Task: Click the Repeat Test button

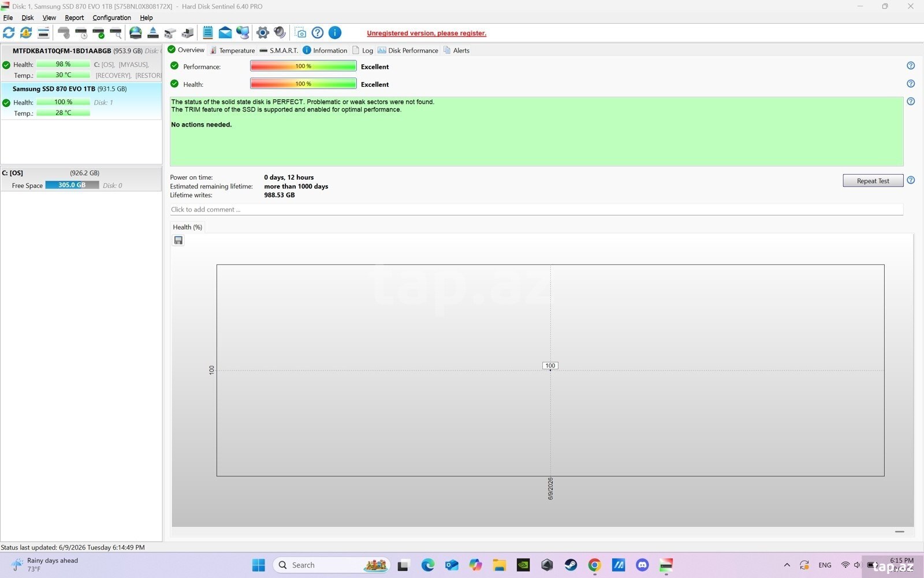Action: coord(873,181)
